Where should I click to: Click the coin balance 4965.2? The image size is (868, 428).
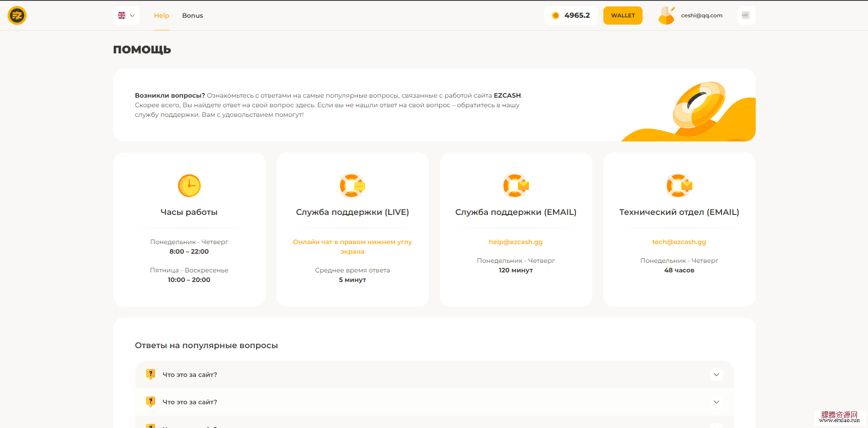(x=571, y=16)
